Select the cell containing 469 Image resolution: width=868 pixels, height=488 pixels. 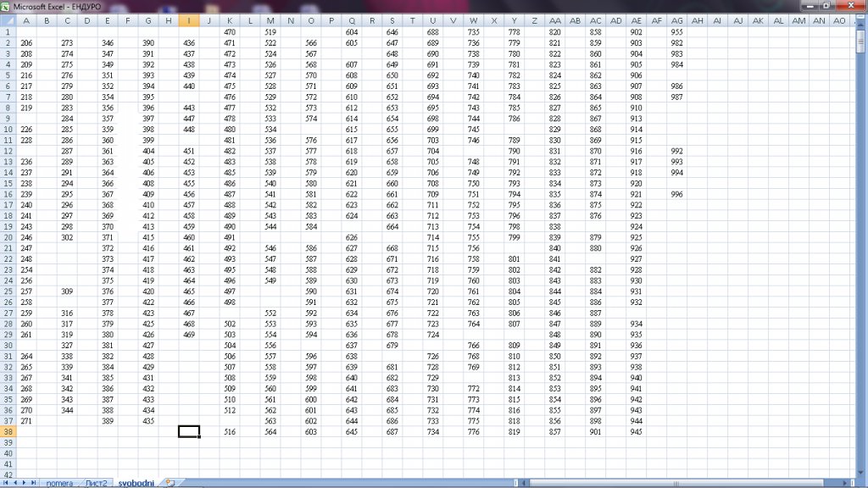[x=189, y=334]
